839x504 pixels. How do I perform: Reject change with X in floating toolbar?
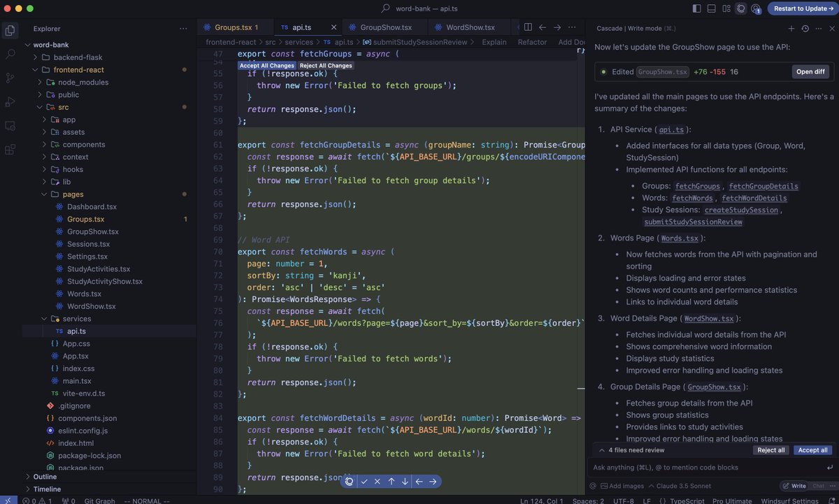point(378,481)
